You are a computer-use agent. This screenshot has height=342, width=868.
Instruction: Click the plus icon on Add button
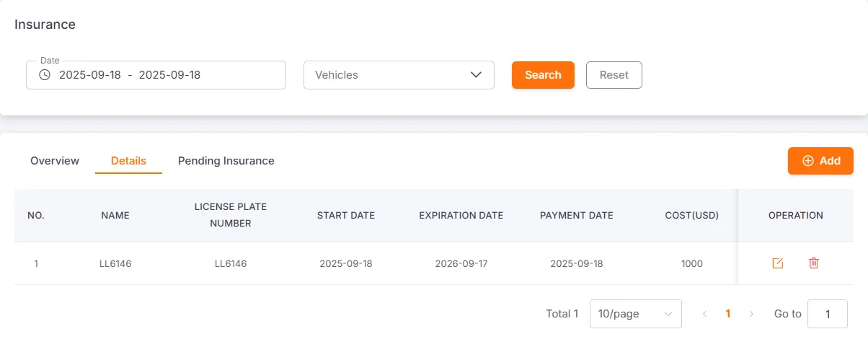point(808,161)
